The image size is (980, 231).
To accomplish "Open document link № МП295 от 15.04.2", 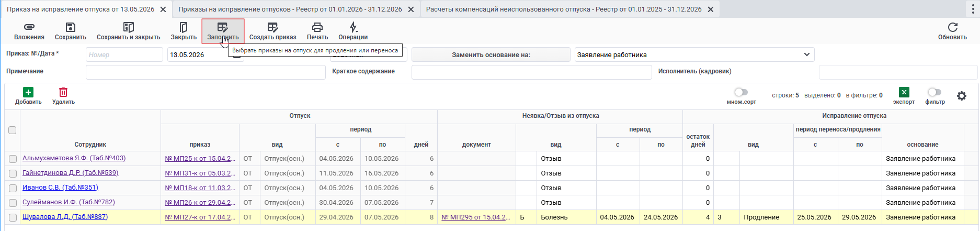I will point(476,217).
